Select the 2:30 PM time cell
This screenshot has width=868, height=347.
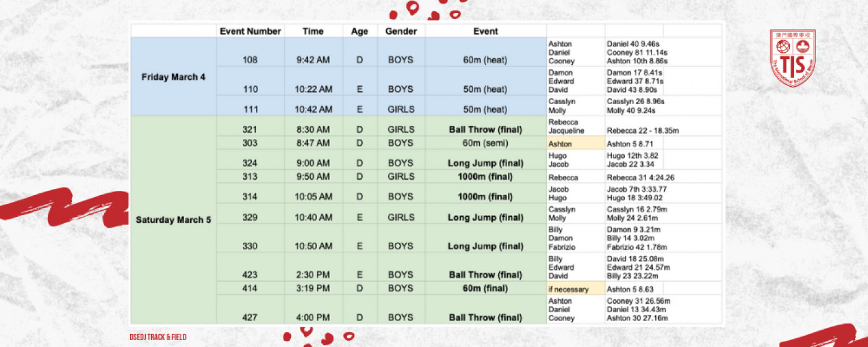(x=313, y=275)
